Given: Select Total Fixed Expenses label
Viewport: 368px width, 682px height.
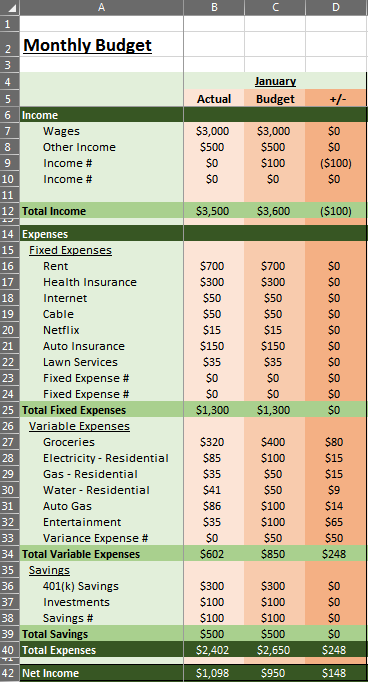Looking at the screenshot, I should point(74,410).
